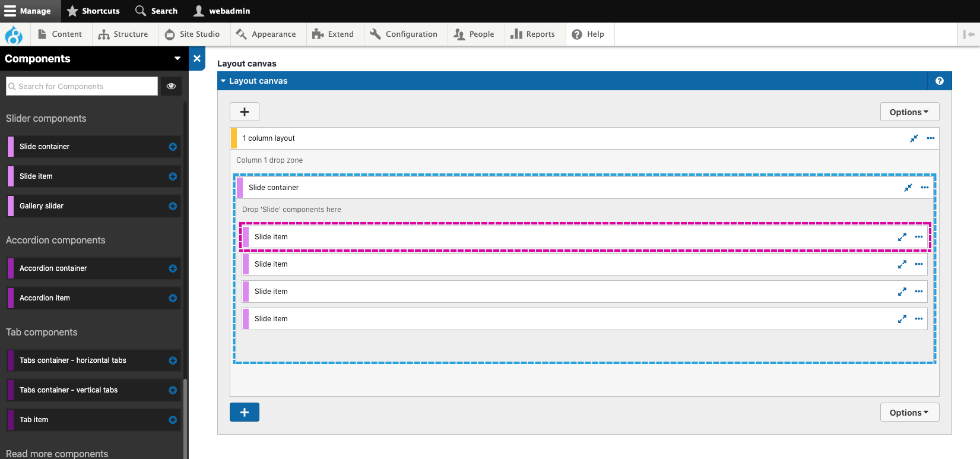
Task: Click plus icon beside Tab item
Action: click(173, 420)
